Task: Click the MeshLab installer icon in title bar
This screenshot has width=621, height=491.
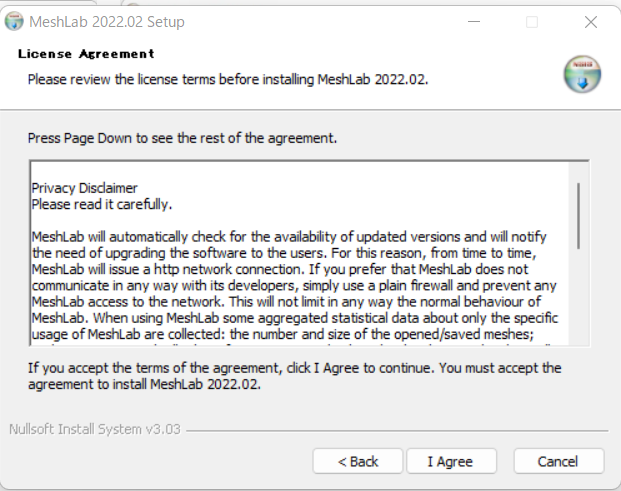Action: (14, 21)
